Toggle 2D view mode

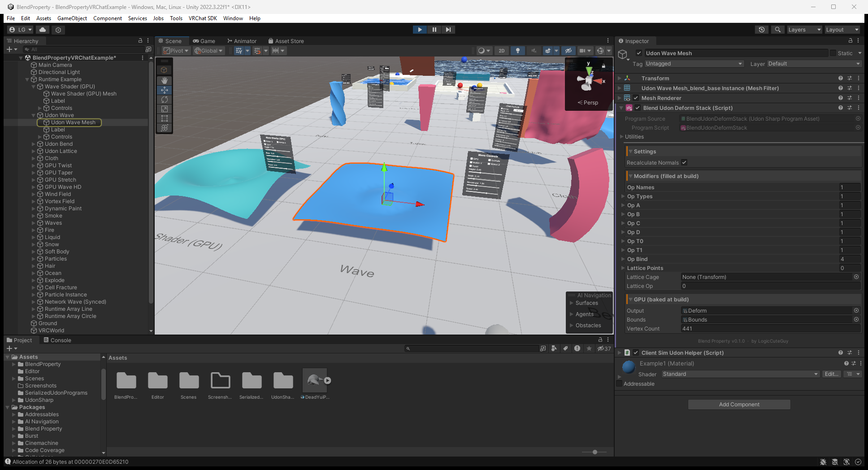pyautogui.click(x=502, y=51)
